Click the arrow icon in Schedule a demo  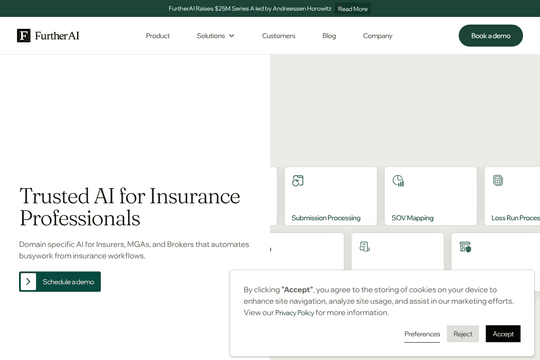click(x=28, y=281)
